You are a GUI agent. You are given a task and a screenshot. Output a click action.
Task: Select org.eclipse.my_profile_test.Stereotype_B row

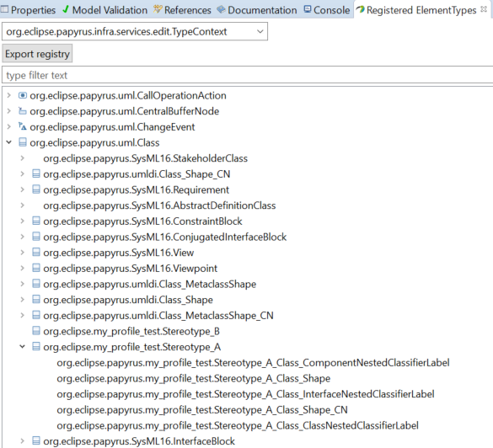click(131, 331)
